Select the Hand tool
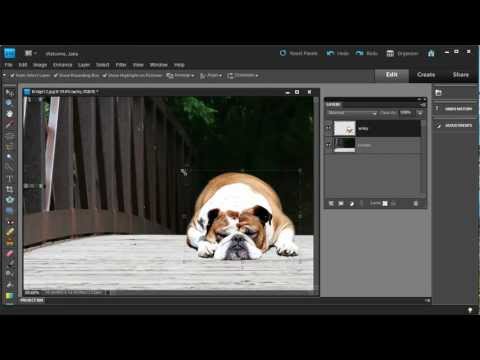The image size is (480, 360). pyautogui.click(x=10, y=114)
